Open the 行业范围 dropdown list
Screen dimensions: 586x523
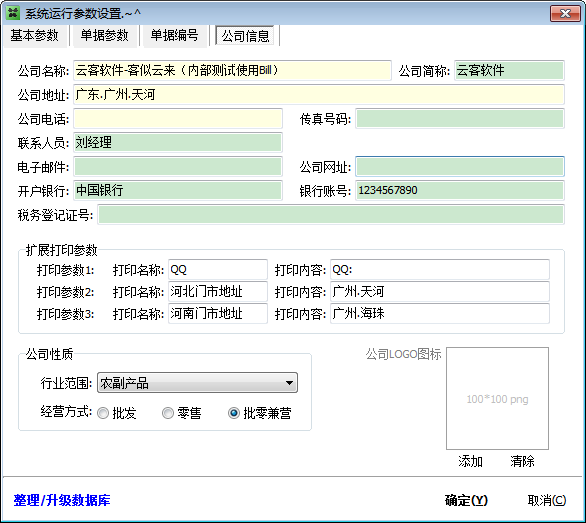[197, 382]
